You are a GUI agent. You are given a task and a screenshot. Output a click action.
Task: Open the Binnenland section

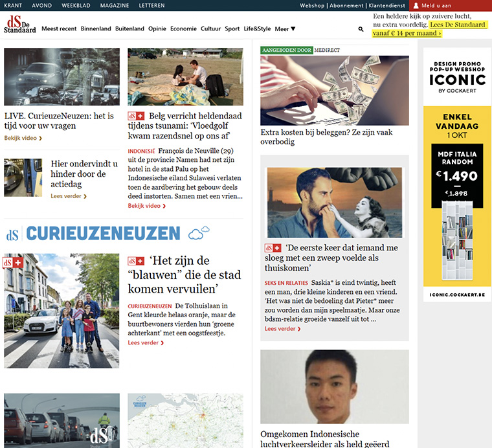coord(96,28)
